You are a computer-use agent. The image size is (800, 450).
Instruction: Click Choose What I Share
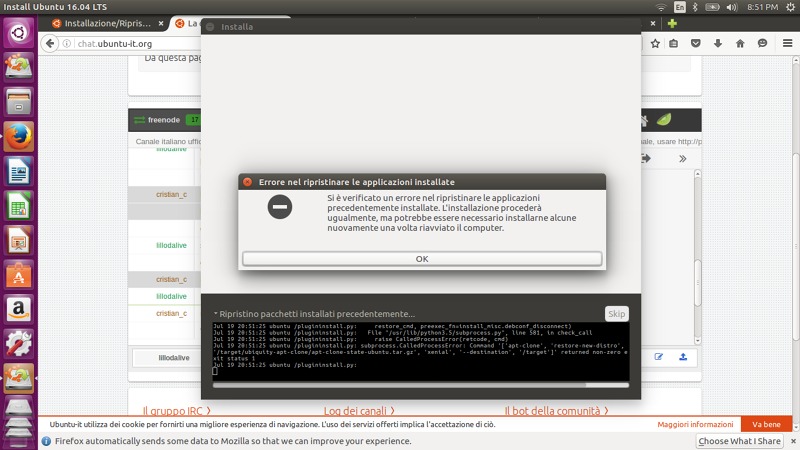(x=739, y=441)
